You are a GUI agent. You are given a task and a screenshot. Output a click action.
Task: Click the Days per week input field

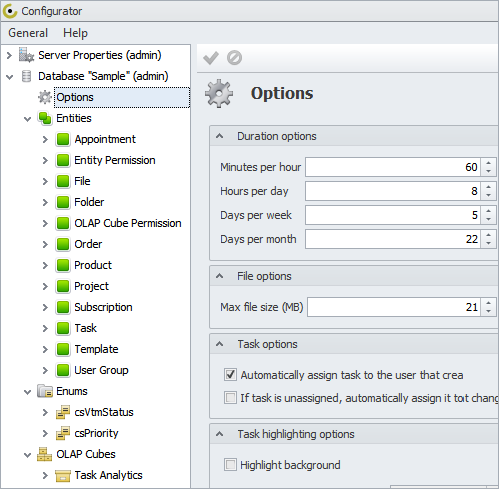[x=393, y=215]
